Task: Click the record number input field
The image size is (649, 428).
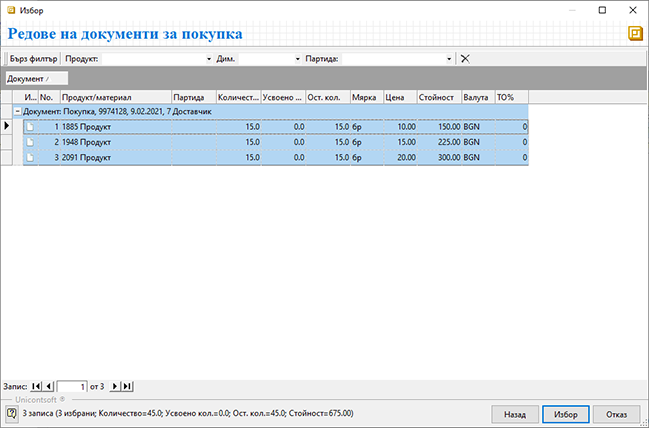Action: (72, 387)
